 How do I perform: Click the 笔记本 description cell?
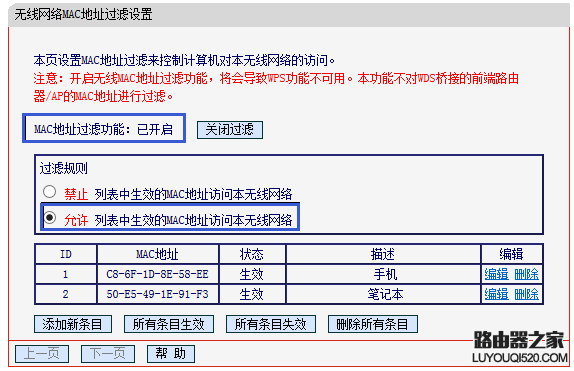[x=383, y=294]
